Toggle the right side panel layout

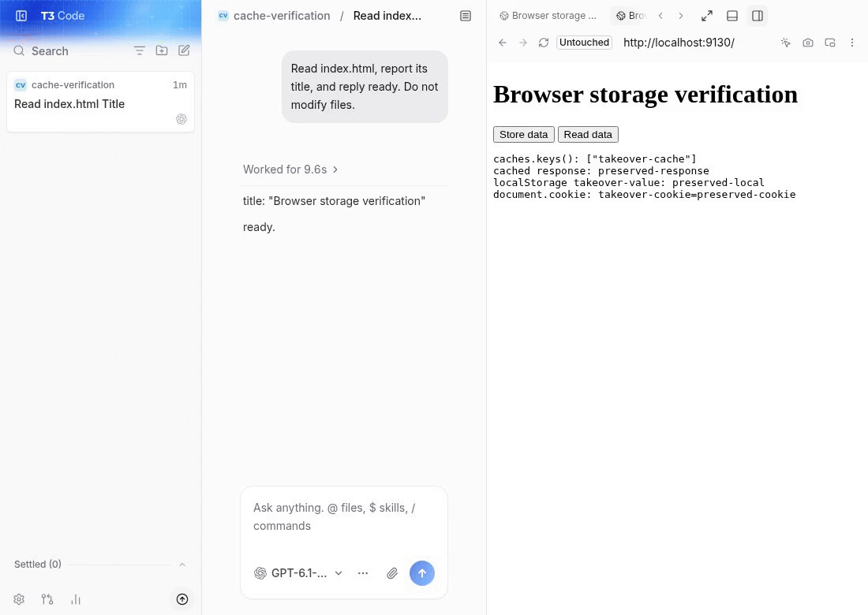tap(758, 16)
